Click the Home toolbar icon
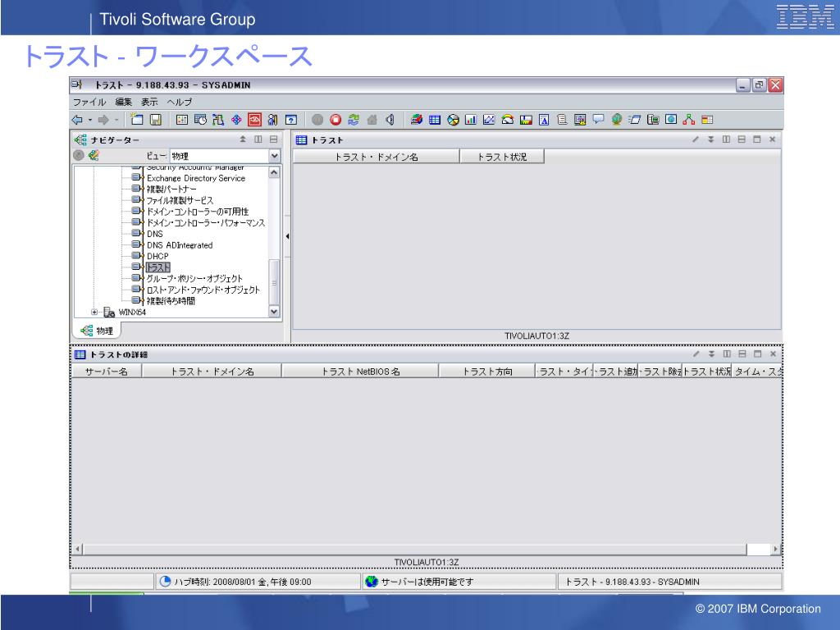 click(x=372, y=120)
